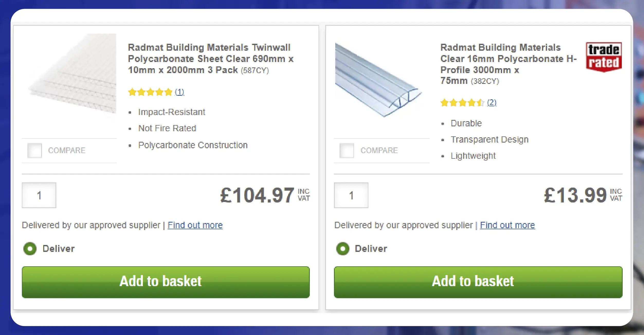Select Deliver for the H-Profile product
The width and height of the screenshot is (644, 335).
click(342, 249)
